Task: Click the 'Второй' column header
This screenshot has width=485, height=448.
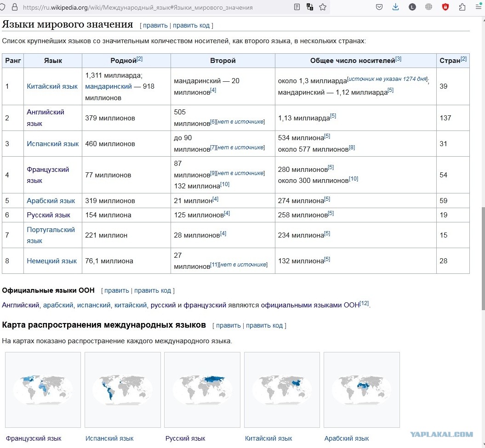Action: tap(223, 61)
